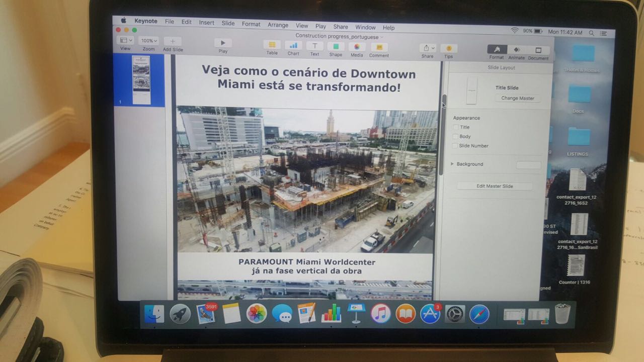Enable the Title appearance checkbox

(x=456, y=127)
